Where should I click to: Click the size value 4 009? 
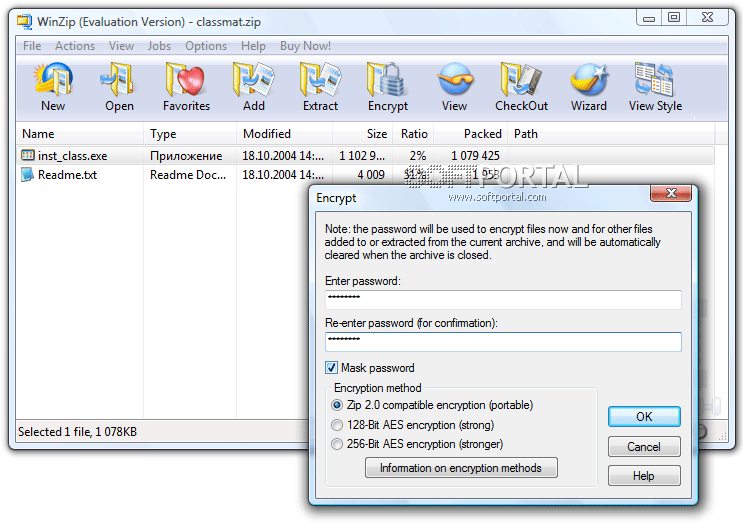(x=371, y=175)
